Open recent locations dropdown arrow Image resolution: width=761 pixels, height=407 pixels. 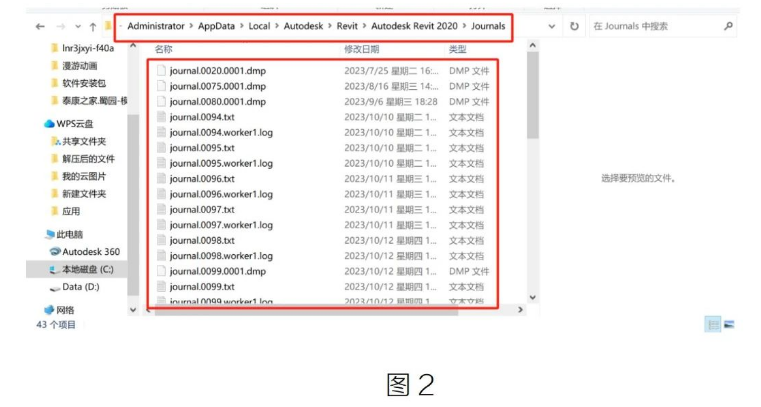click(78, 27)
